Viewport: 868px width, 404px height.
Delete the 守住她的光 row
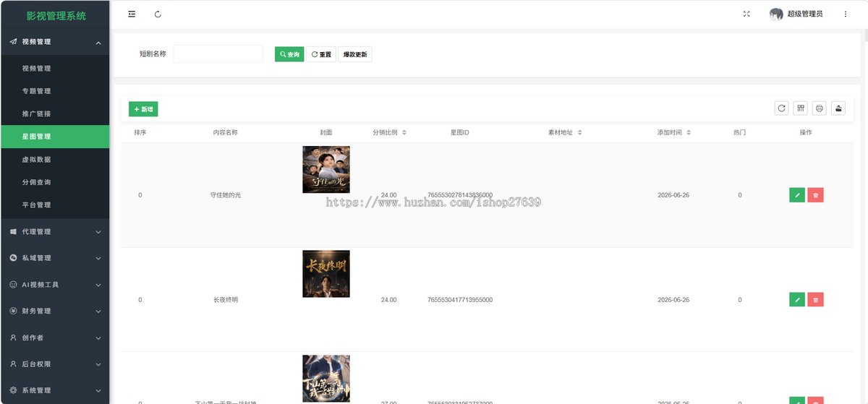[815, 195]
